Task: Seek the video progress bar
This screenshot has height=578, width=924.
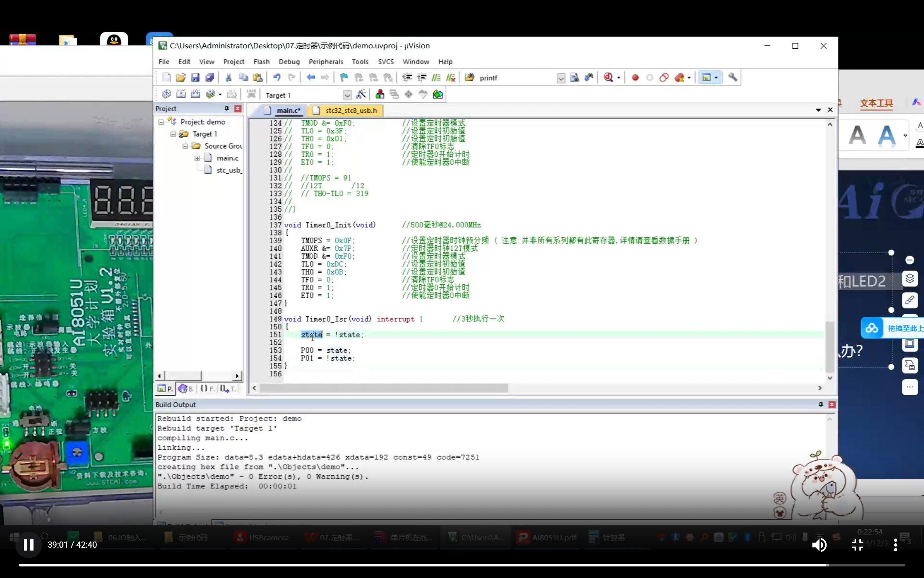Action: pos(462,565)
